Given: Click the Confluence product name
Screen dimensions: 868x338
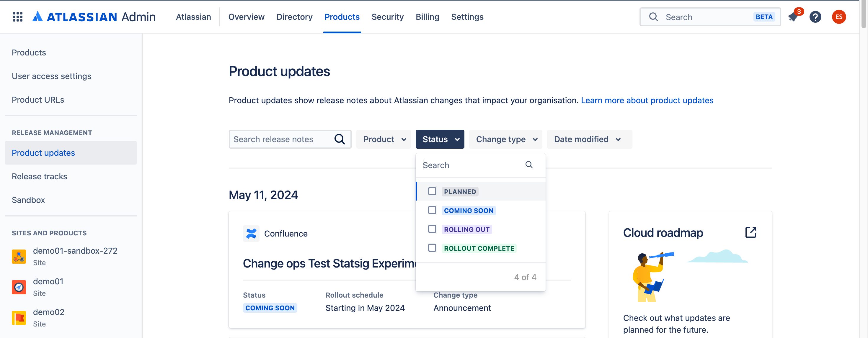Looking at the screenshot, I should point(286,233).
